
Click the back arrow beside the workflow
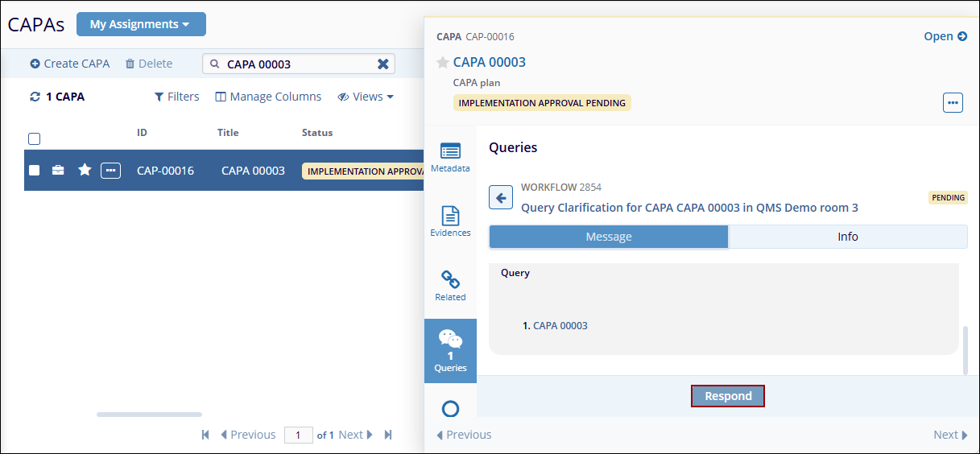[x=501, y=197]
